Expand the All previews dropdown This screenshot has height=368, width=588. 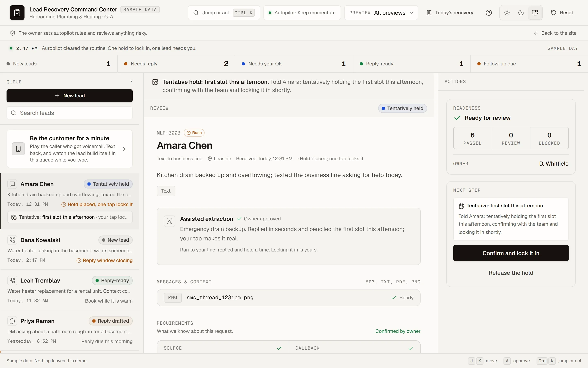381,13
